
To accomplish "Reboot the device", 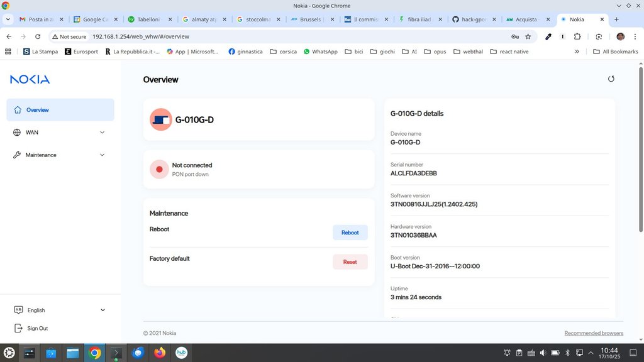I will (350, 233).
